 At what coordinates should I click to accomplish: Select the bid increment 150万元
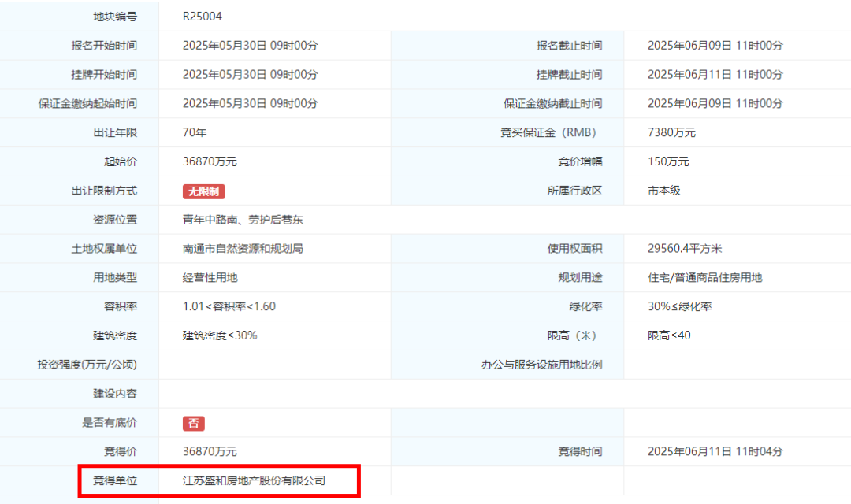point(669,161)
